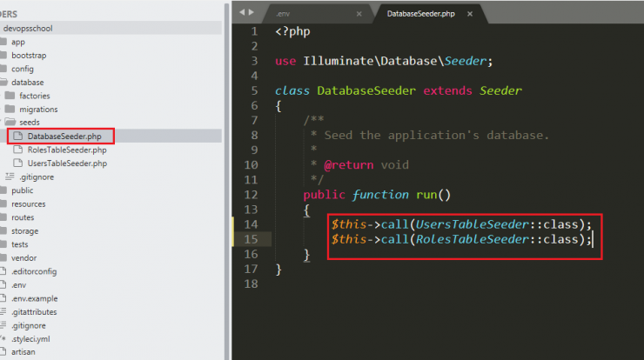Go to next tab with right arrow
This screenshot has width=644, height=360.
pos(251,12)
